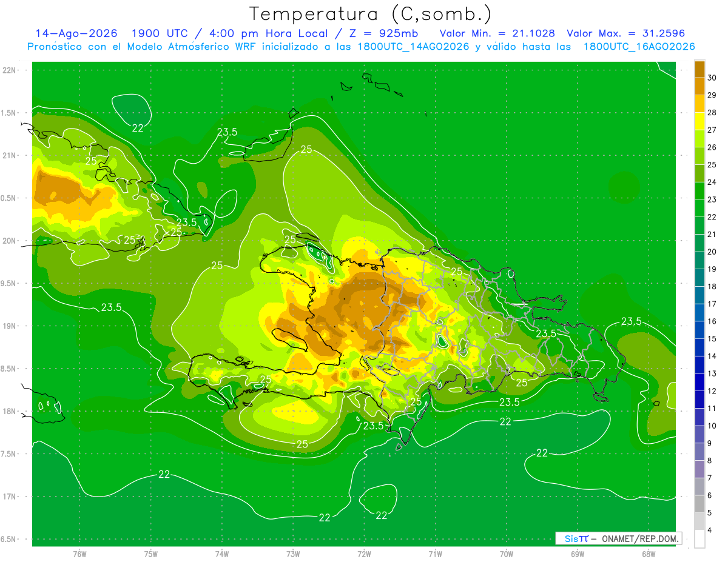Click the legend scale label "30"
The image size is (728, 562).
[712, 78]
